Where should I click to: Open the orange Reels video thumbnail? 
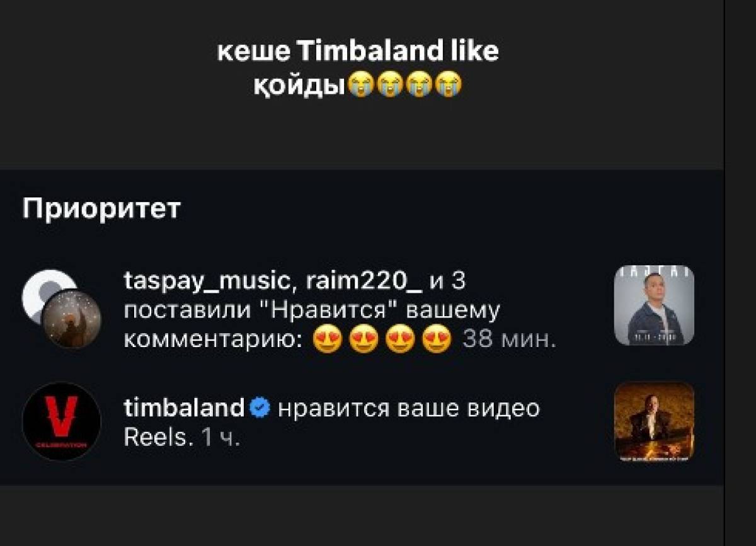point(654,421)
